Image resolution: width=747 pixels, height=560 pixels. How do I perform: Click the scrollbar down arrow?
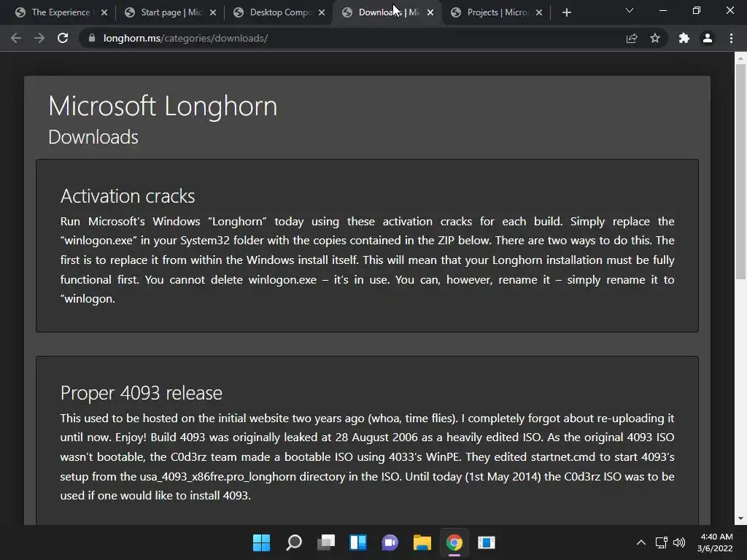click(740, 518)
